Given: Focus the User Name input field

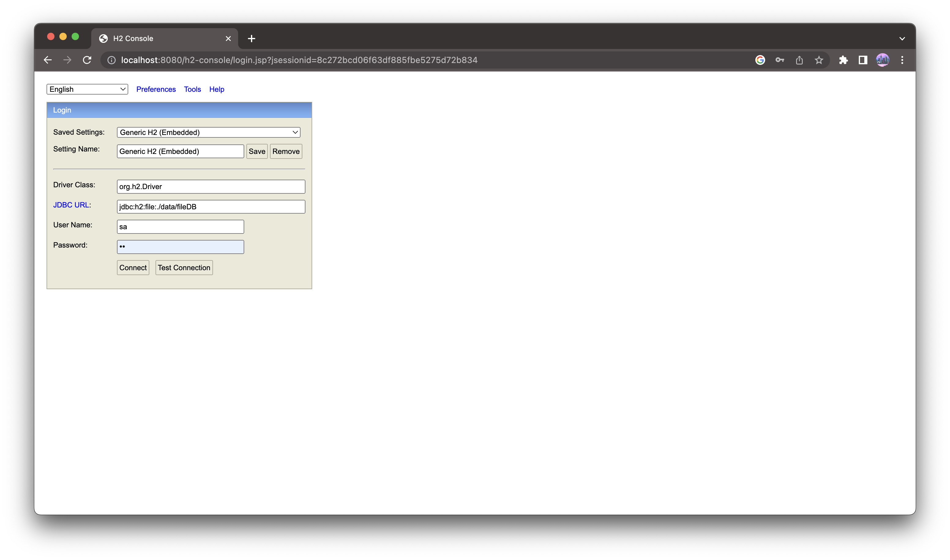Looking at the screenshot, I should coord(180,226).
